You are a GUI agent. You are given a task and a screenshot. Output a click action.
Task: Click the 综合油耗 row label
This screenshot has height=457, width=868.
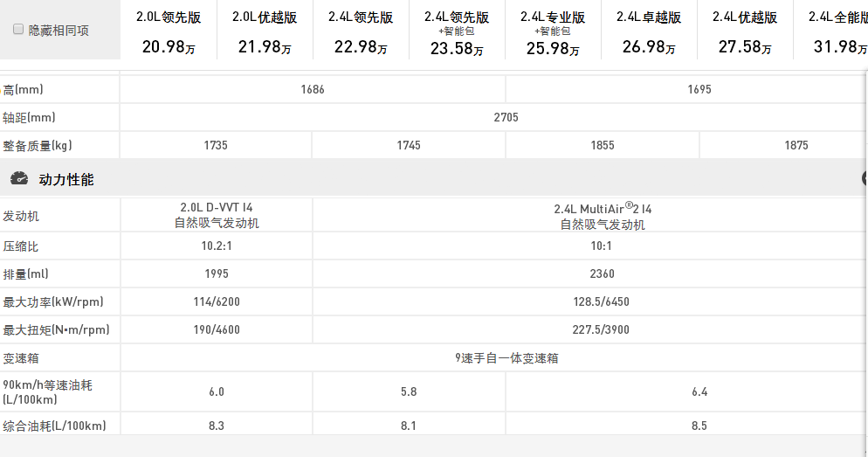point(54,426)
